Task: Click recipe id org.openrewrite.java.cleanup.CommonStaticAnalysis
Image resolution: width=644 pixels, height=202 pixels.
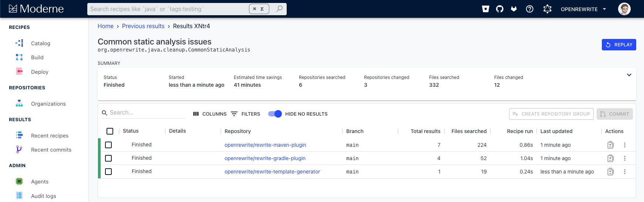Action: pyautogui.click(x=174, y=50)
